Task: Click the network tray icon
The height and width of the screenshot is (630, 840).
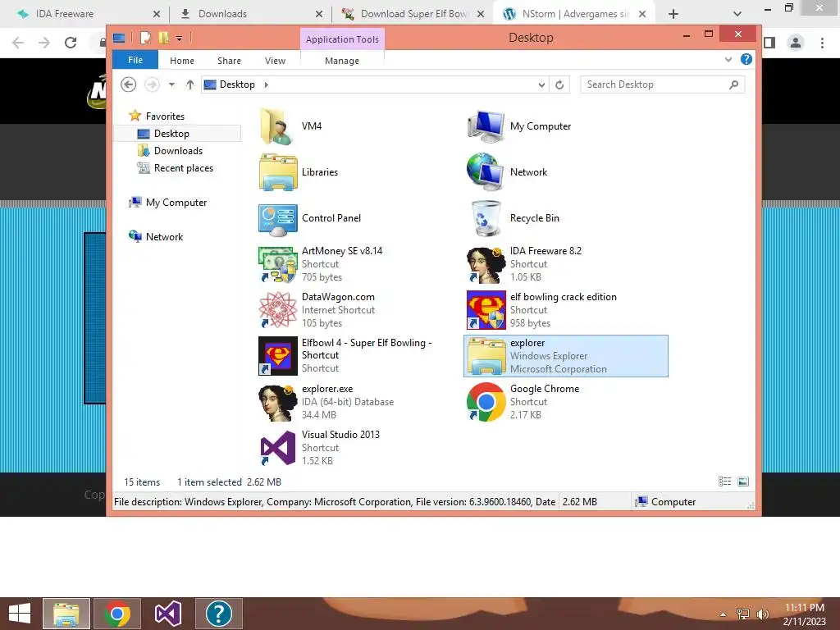Action: tap(743, 614)
